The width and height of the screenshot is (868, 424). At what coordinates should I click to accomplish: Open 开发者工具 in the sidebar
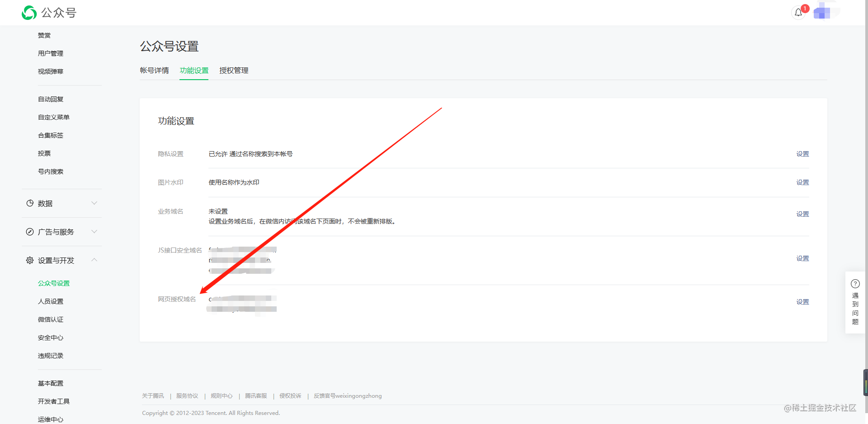coord(54,401)
